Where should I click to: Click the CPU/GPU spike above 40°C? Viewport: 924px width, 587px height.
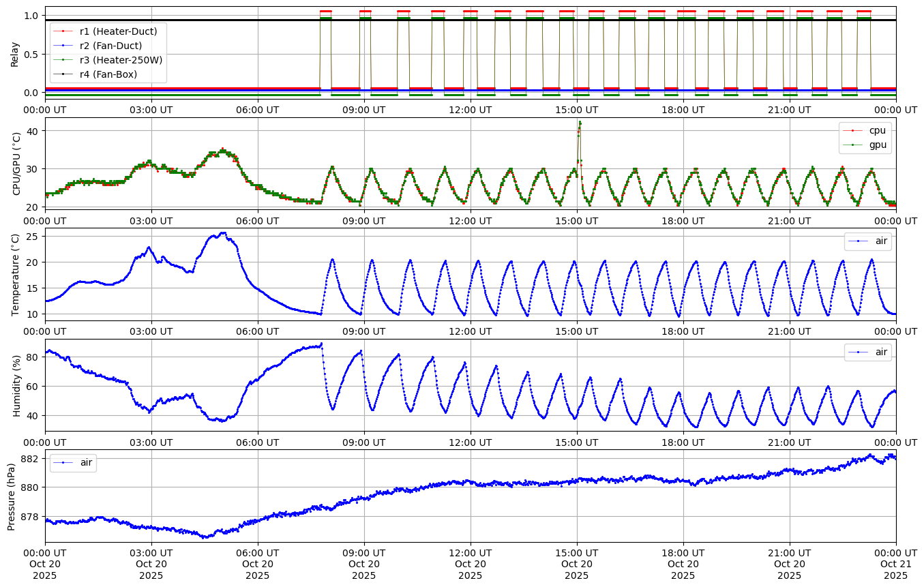click(x=580, y=123)
